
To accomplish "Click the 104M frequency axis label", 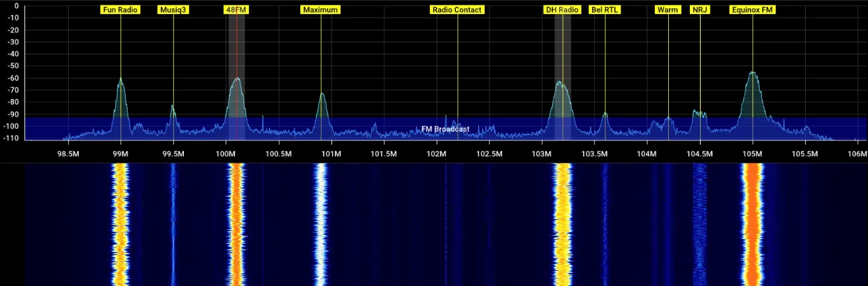I will pyautogui.click(x=647, y=154).
